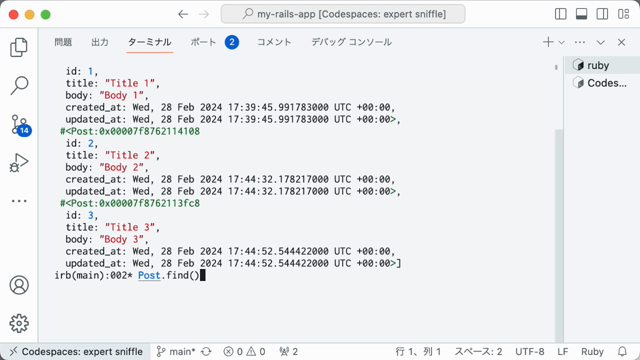Screen dimensions: 640x360
Task: Select the UTF-8 encoding status item
Action: [529, 351]
